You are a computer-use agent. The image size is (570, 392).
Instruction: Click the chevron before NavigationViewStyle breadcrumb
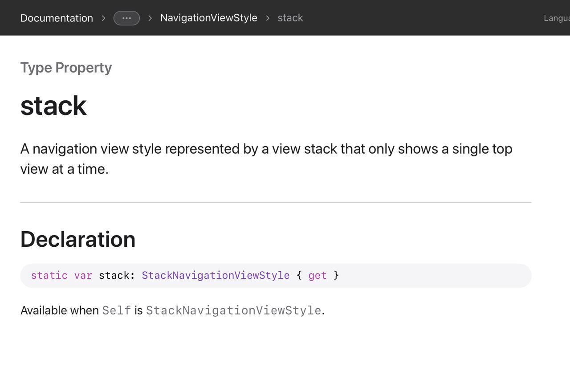[x=150, y=18]
